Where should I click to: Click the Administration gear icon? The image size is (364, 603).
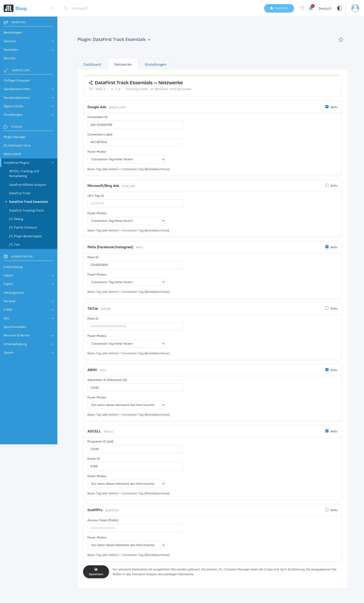6,256
